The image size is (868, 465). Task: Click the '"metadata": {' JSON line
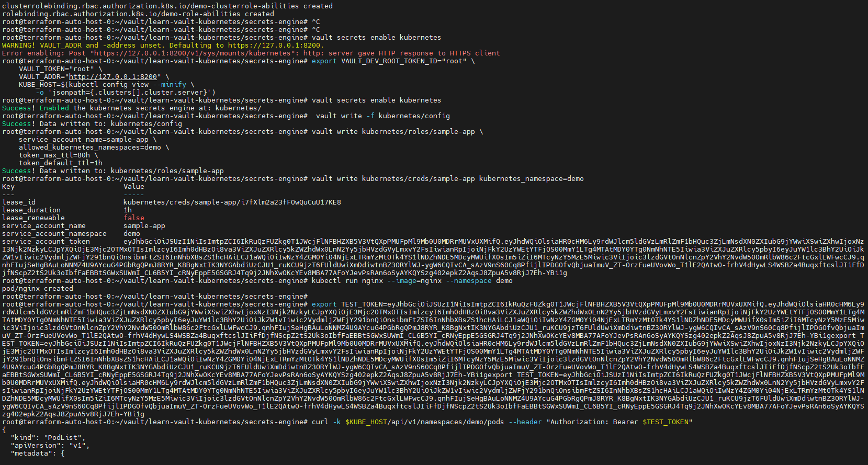point(38,453)
